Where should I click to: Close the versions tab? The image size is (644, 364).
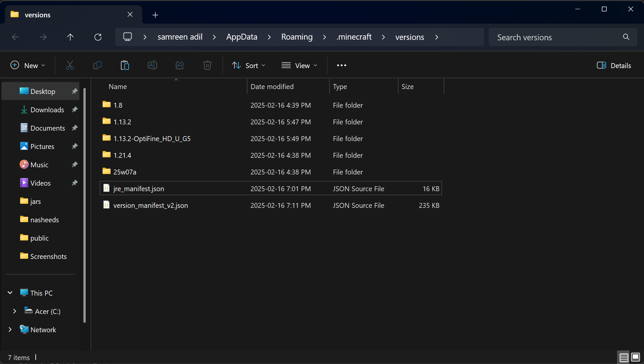coord(130,15)
